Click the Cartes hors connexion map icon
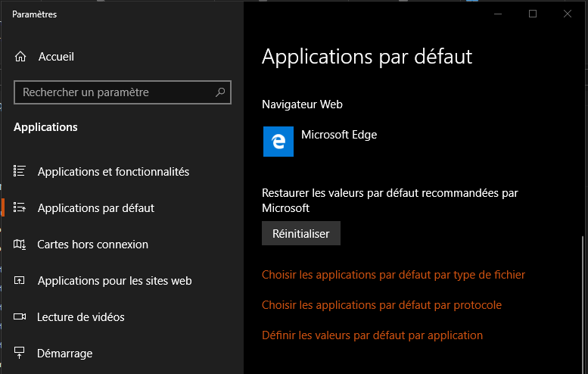The image size is (588, 374). pos(20,244)
